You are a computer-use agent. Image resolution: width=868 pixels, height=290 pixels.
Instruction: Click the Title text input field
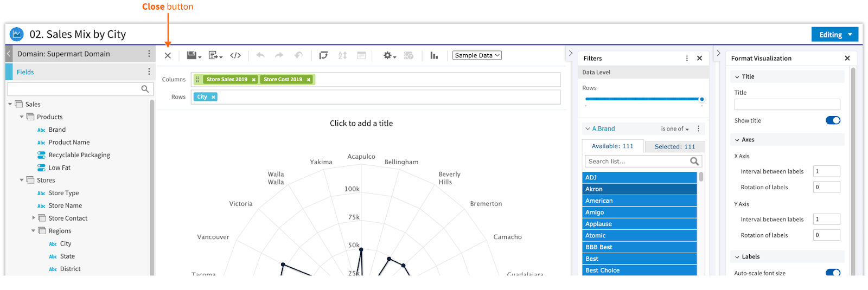[787, 105]
